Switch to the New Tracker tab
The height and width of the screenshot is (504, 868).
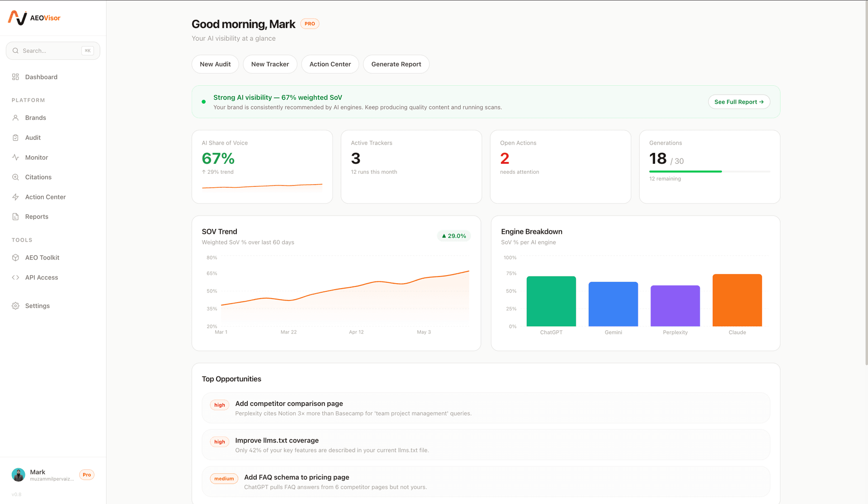[x=270, y=64]
